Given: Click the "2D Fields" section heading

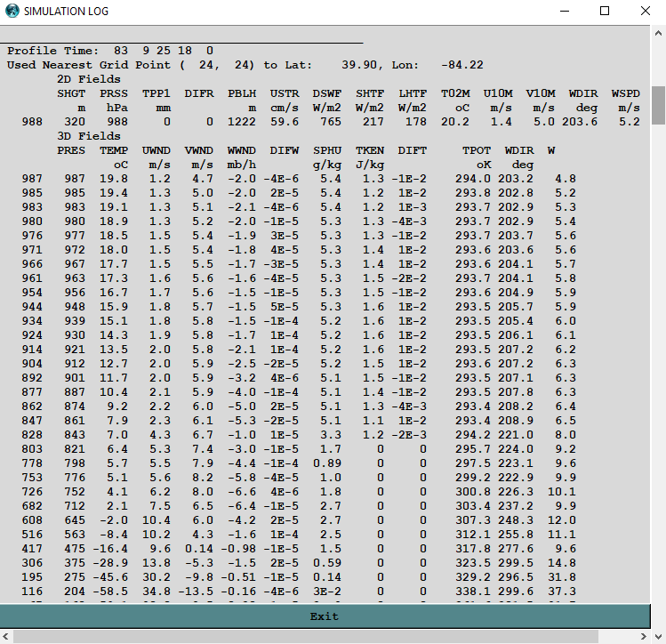Looking at the screenshot, I should (x=88, y=79).
